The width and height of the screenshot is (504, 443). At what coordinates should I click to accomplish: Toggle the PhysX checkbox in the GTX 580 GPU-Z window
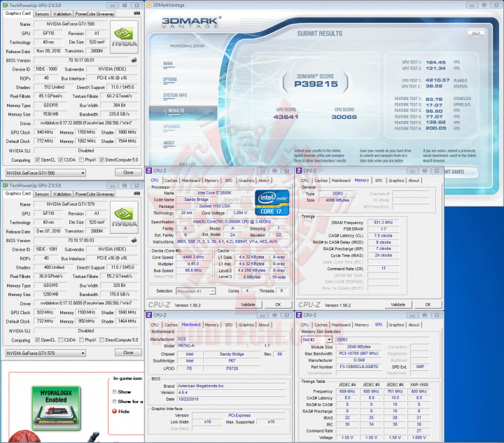click(x=82, y=160)
